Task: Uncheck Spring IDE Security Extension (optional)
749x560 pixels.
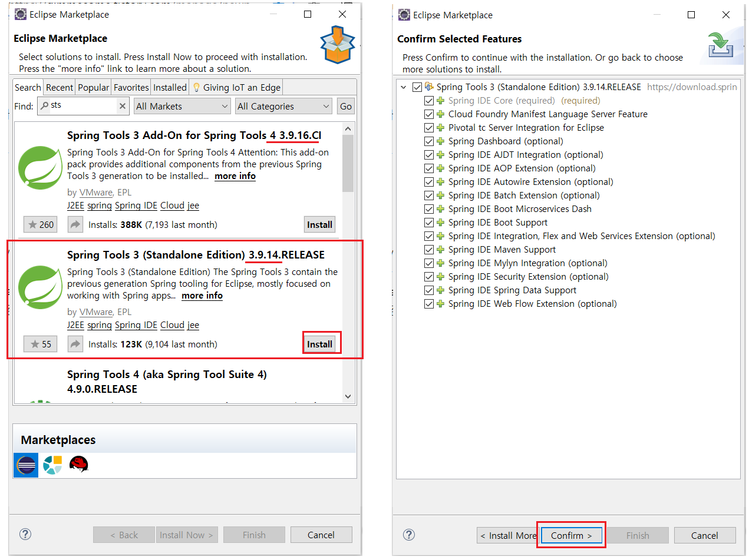Action: 429,277
